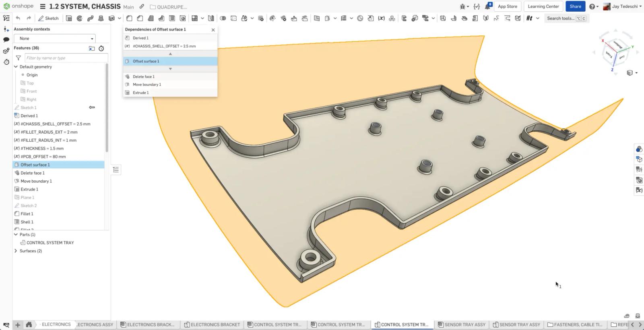The image size is (644, 330).
Task: Click the Share button
Action: 575,6
